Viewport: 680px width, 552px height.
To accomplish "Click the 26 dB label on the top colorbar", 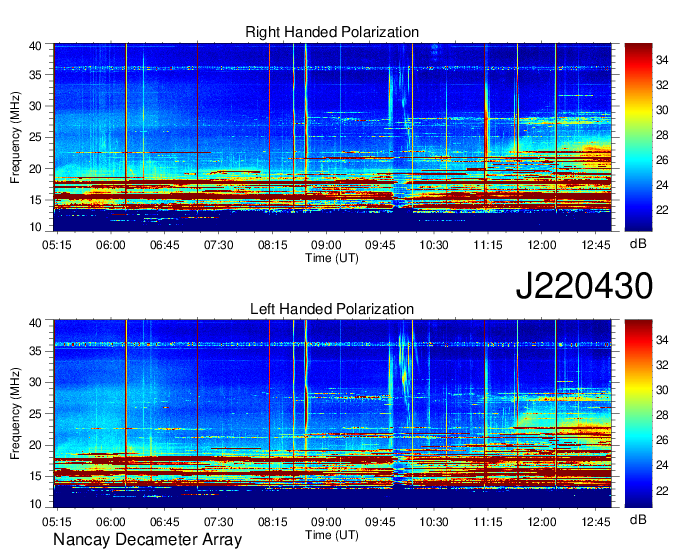I will tap(662, 160).
